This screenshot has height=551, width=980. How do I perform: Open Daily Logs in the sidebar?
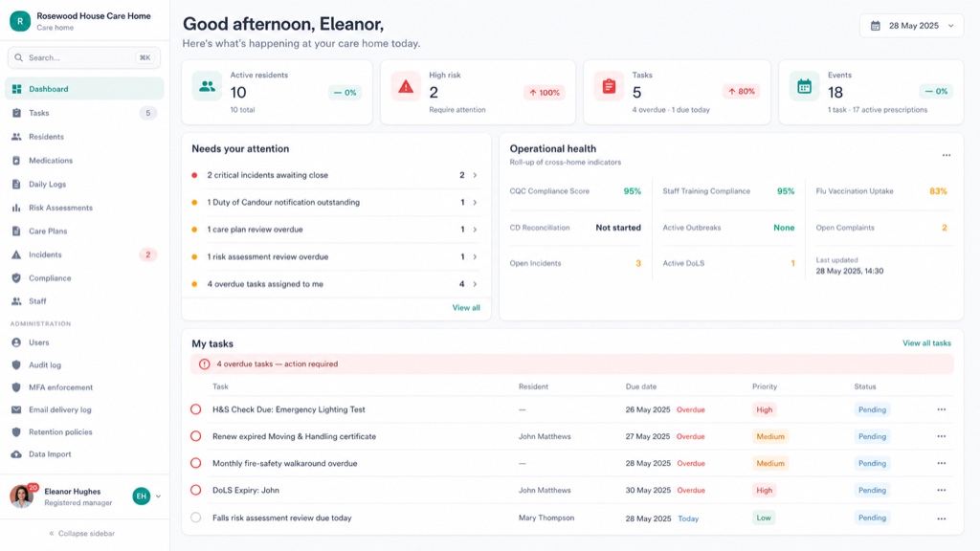point(84,185)
